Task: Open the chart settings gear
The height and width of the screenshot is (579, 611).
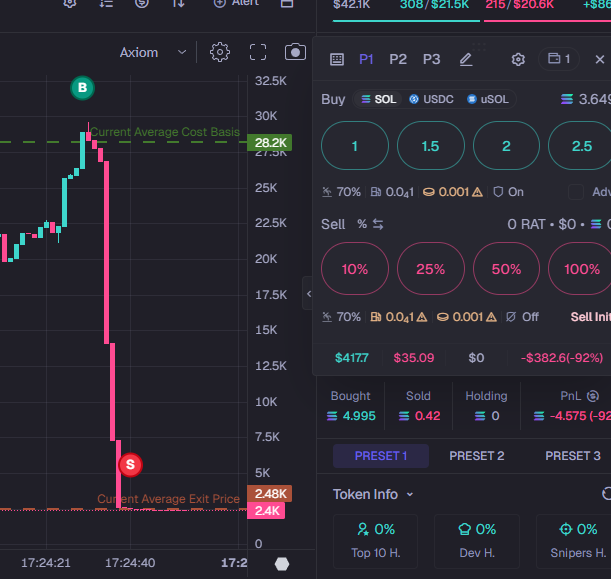Action: pos(220,52)
